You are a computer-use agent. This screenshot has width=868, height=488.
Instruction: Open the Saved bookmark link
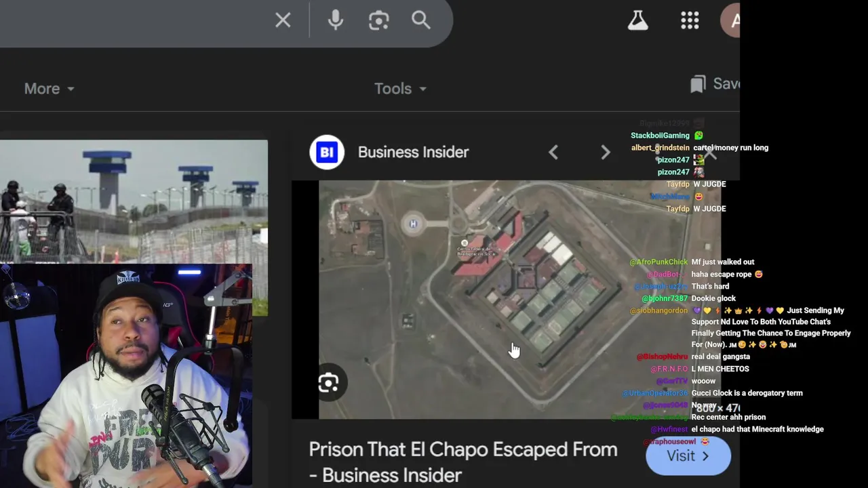point(715,84)
